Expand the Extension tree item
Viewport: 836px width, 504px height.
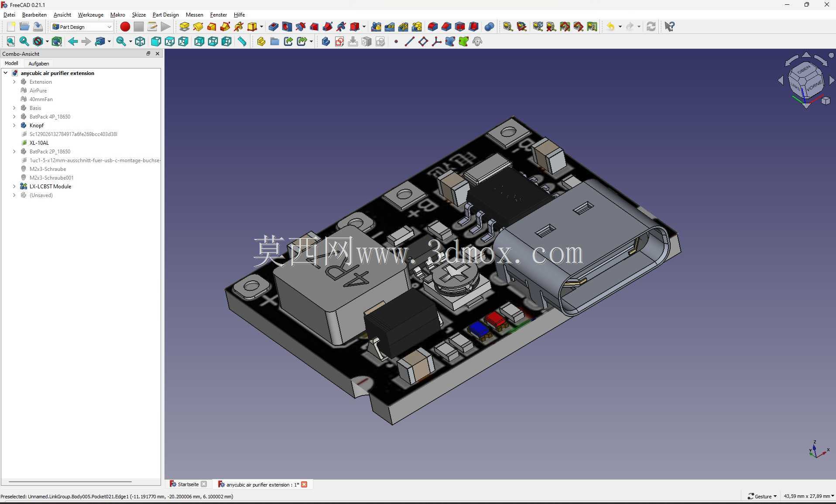(14, 82)
